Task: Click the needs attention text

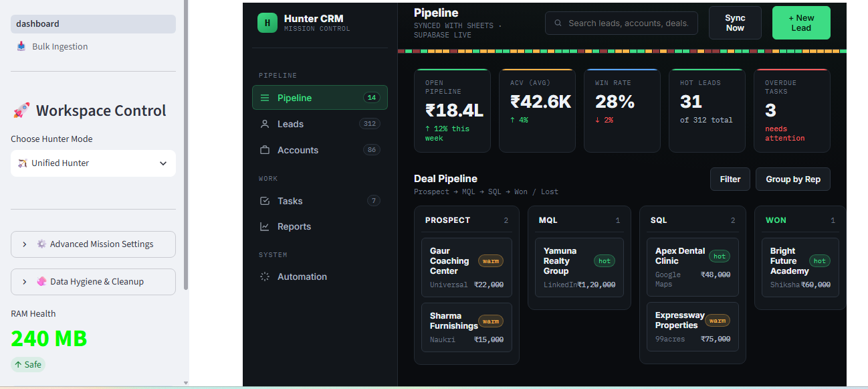Action: coord(785,133)
